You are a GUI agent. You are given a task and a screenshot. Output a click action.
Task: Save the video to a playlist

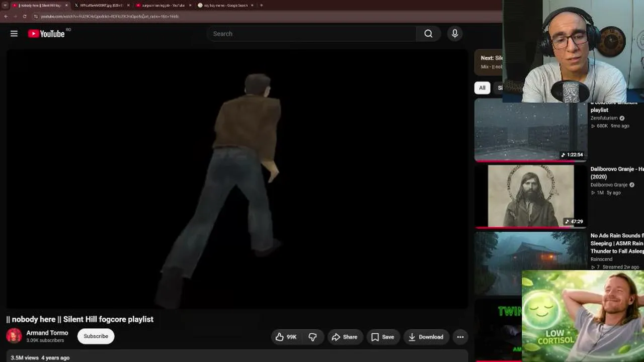tap(383, 337)
